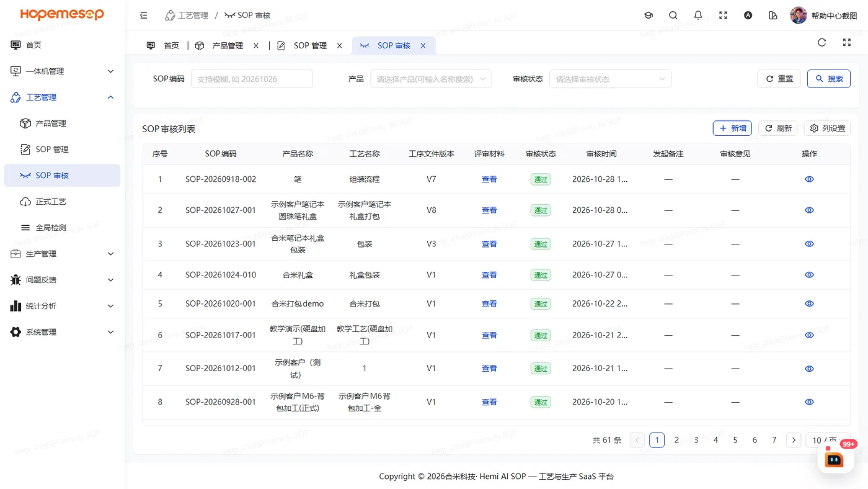This screenshot has width=868, height=489.
Task: Click the next page arrow in pagination
Action: [x=794, y=440]
